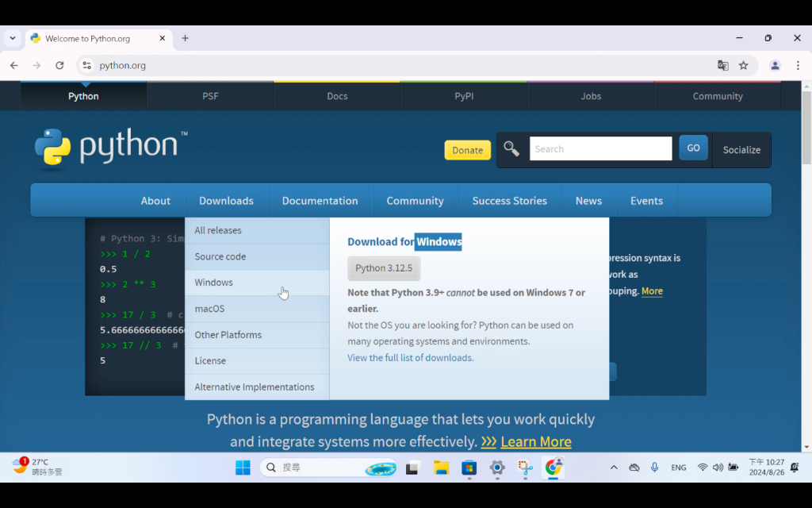The width and height of the screenshot is (812, 508).
Task: Select the Jobs top-bar tab
Action: click(x=591, y=96)
